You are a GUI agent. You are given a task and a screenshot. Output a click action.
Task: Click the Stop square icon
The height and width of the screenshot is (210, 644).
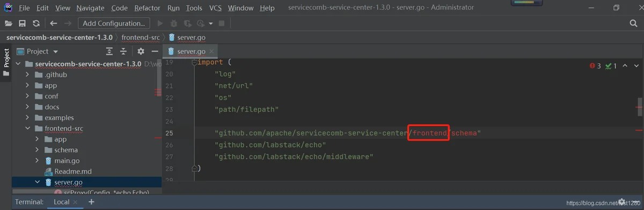221,24
